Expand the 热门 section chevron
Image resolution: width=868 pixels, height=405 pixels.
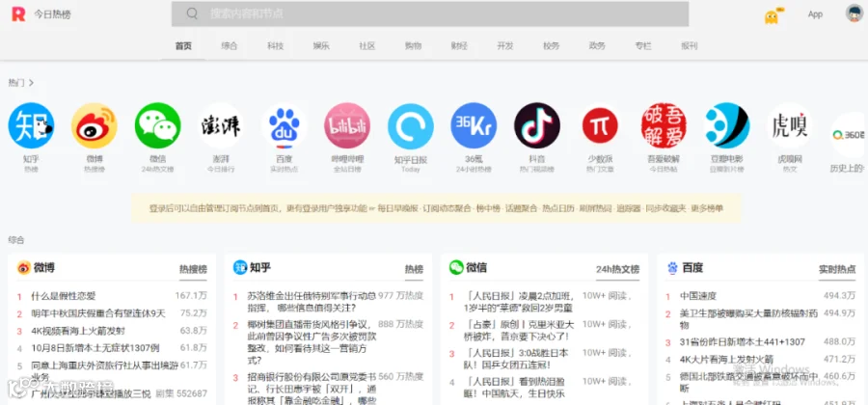click(31, 83)
